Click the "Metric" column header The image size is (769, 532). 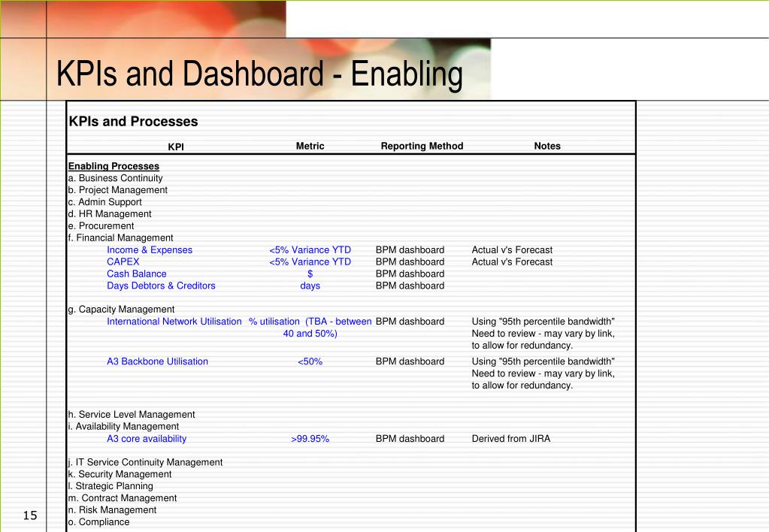[310, 146]
